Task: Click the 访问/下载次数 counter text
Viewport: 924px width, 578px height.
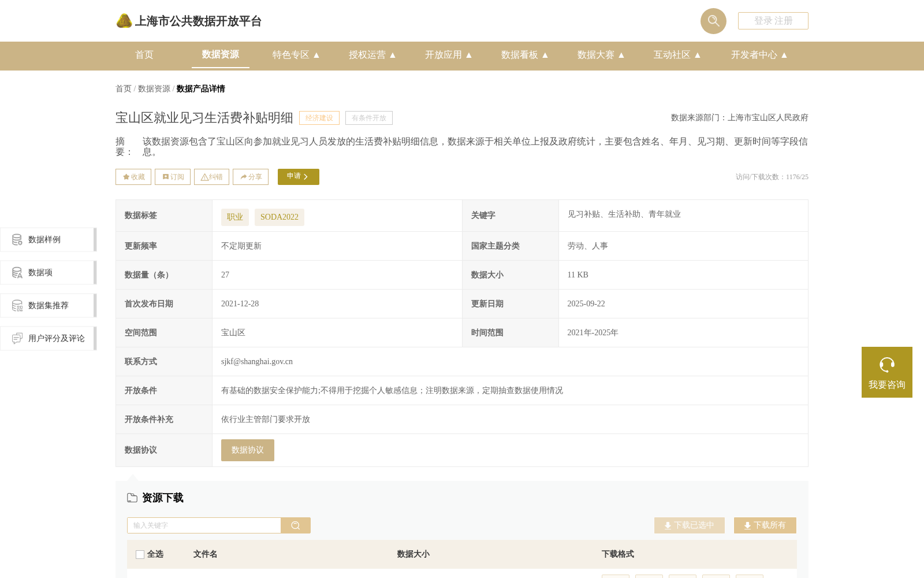Action: pyautogui.click(x=772, y=177)
